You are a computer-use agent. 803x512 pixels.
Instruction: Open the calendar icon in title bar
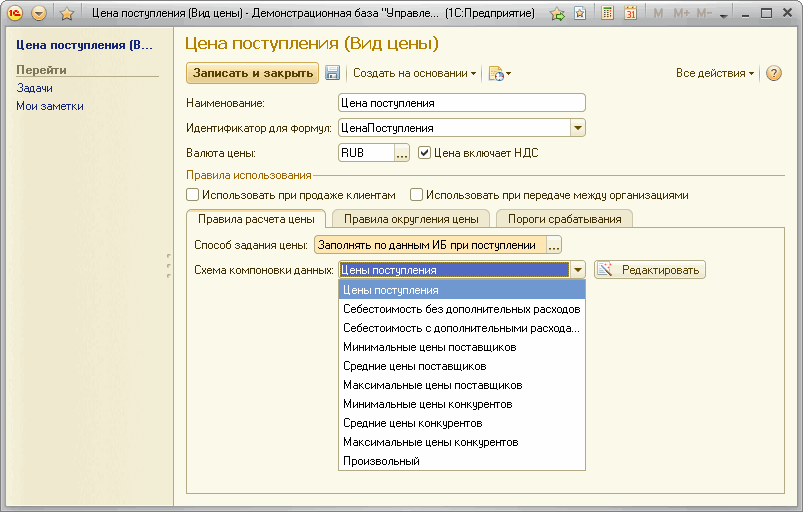coord(630,14)
